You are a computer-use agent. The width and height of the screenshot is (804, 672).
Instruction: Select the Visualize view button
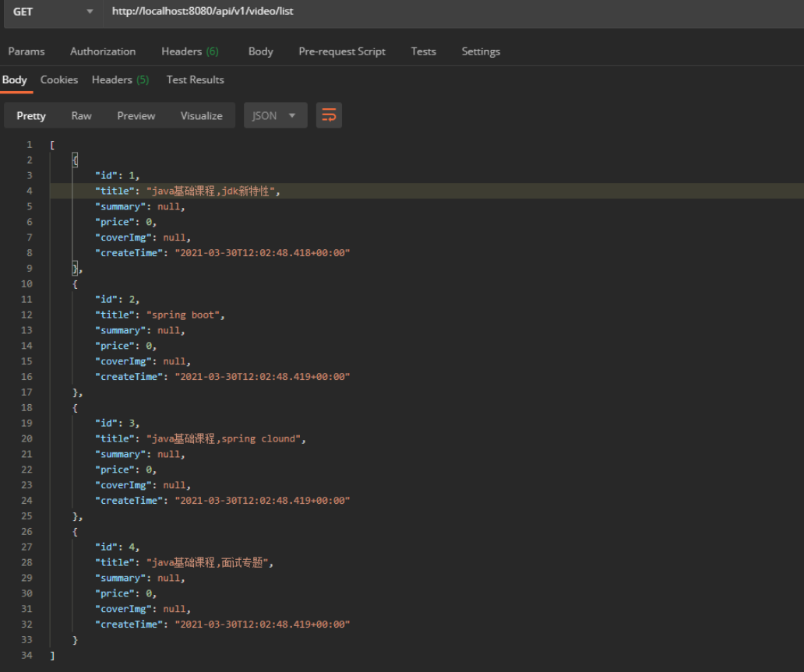201,115
